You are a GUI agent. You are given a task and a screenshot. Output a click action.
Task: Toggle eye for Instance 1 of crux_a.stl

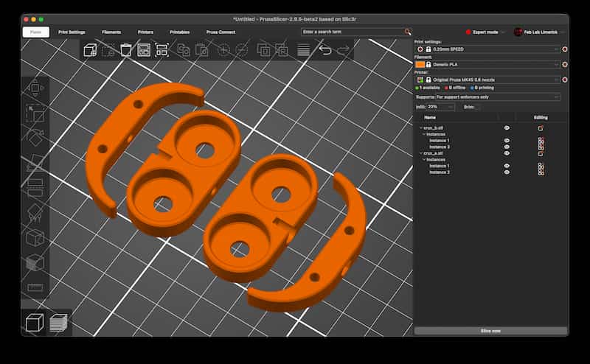(507, 166)
